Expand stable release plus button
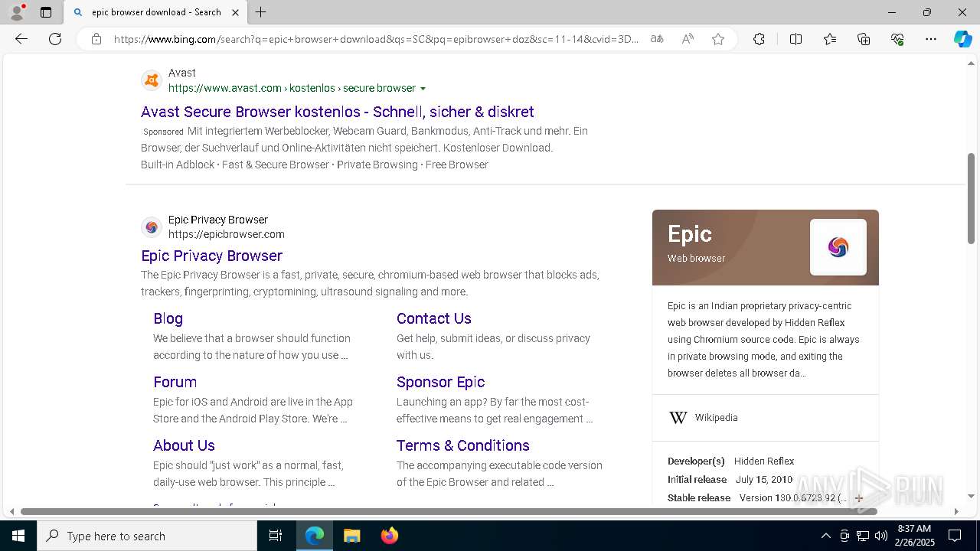The image size is (980, 551). (859, 498)
